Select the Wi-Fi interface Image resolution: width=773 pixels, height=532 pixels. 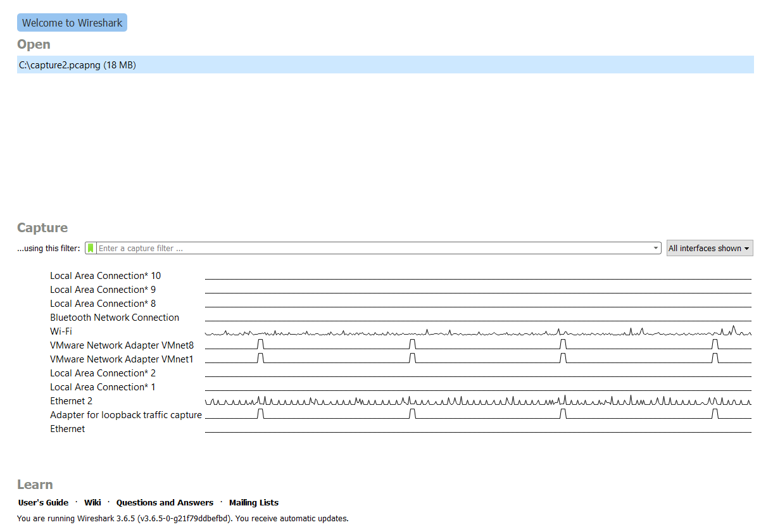[61, 331]
